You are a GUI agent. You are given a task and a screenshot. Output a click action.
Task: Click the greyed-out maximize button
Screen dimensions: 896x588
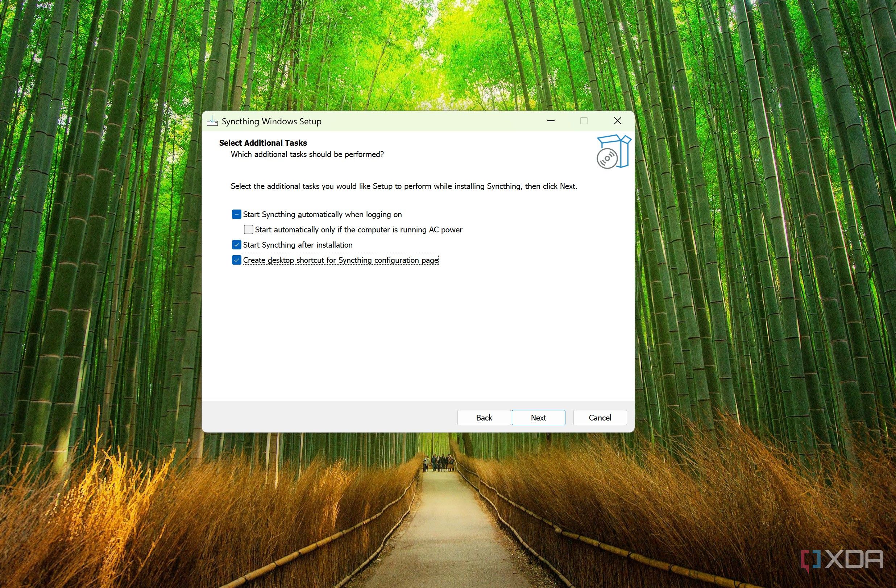click(584, 121)
